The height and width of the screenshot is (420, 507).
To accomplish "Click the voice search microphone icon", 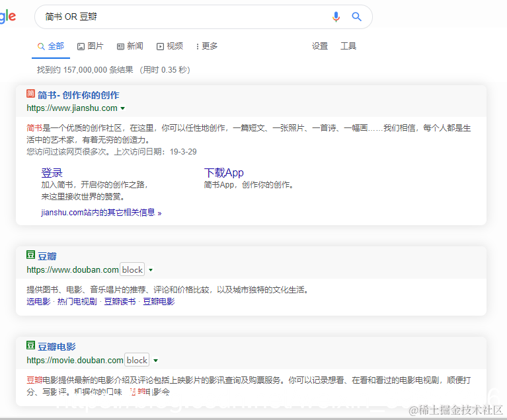I will [x=336, y=17].
